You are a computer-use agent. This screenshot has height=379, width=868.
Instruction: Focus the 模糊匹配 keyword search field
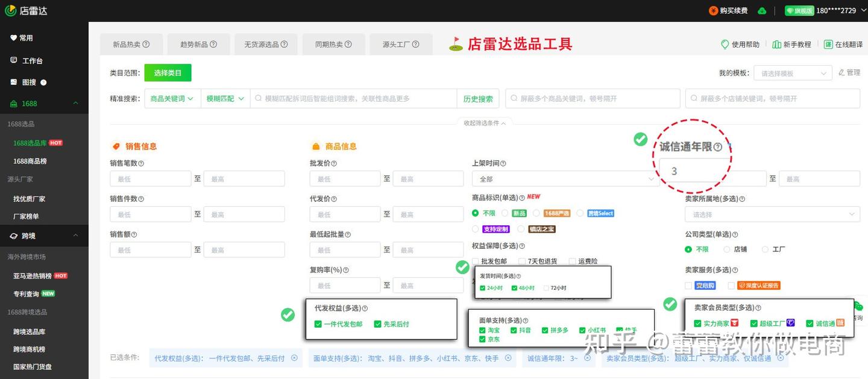(x=354, y=99)
